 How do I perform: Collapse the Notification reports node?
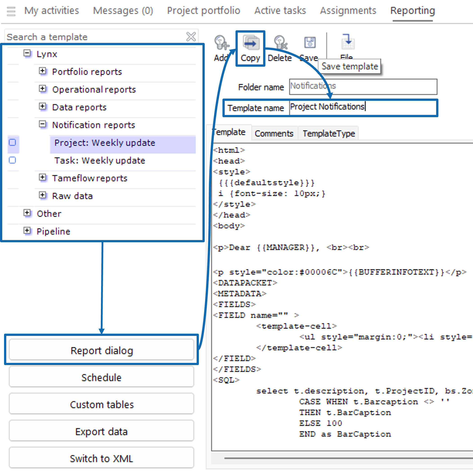click(42, 124)
